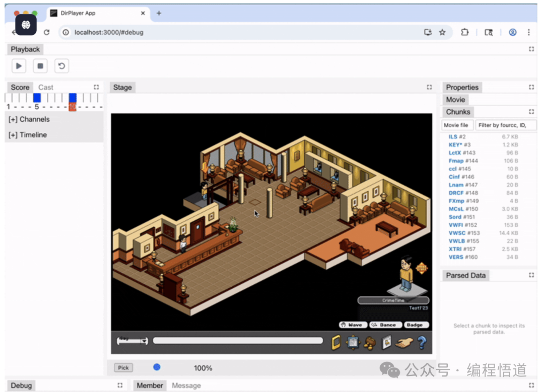
Task: Click the Dance button
Action: click(386, 325)
